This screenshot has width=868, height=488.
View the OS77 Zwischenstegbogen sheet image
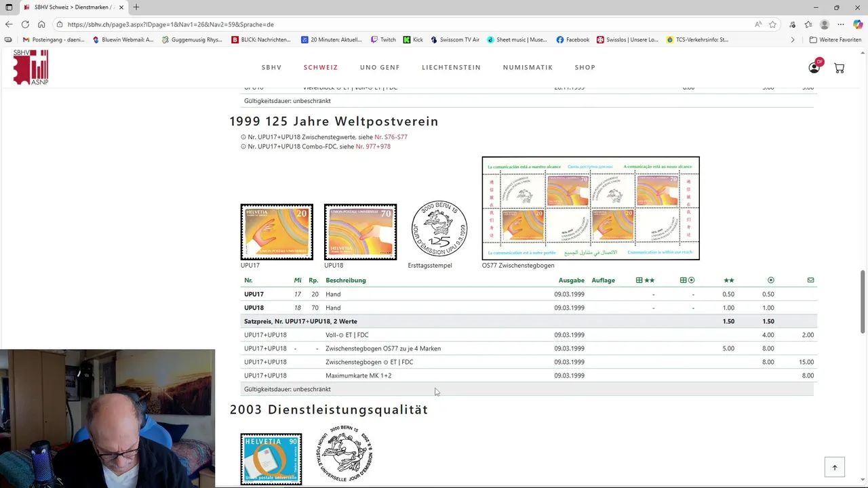(591, 208)
